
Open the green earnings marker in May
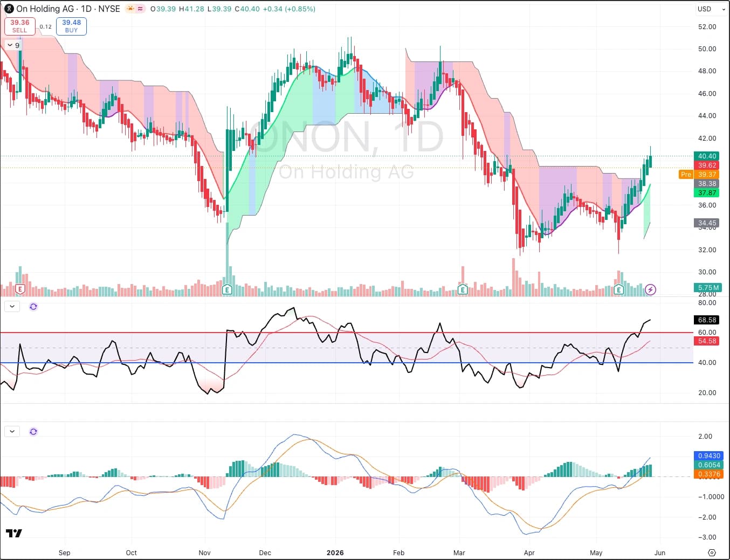click(618, 289)
